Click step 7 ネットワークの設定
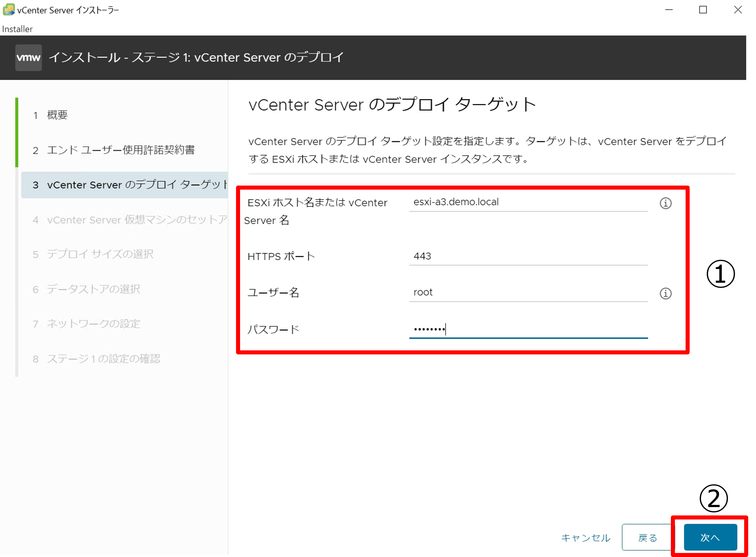Screen dimensions: 756x557 [93, 324]
